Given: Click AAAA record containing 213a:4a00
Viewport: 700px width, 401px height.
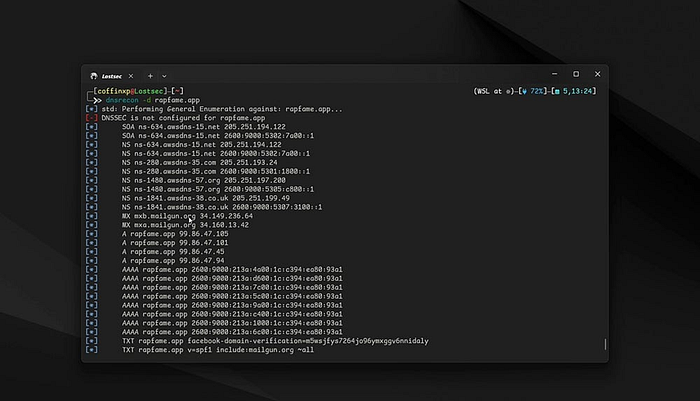Looking at the screenshot, I should tap(232, 270).
